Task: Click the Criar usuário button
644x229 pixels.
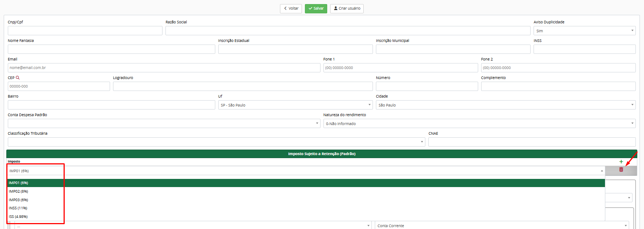Action: point(347,9)
